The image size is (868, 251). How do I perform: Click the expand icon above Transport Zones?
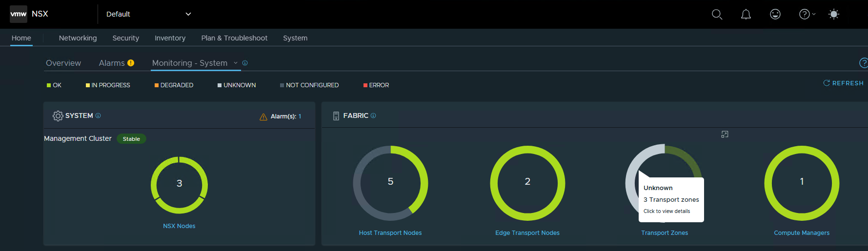[x=725, y=135]
